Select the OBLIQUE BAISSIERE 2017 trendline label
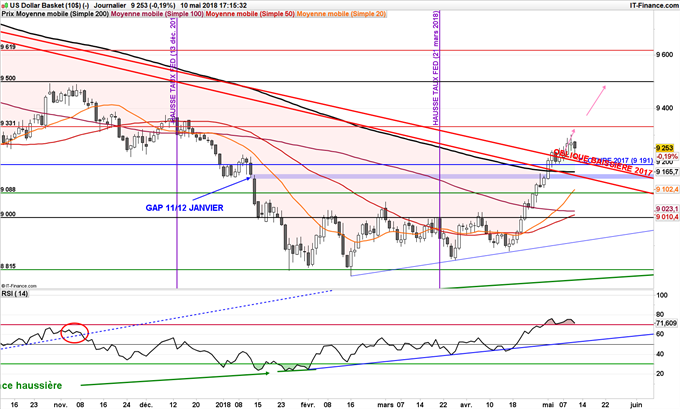Image resolution: width=680 pixels, height=409 pixels. tap(603, 163)
